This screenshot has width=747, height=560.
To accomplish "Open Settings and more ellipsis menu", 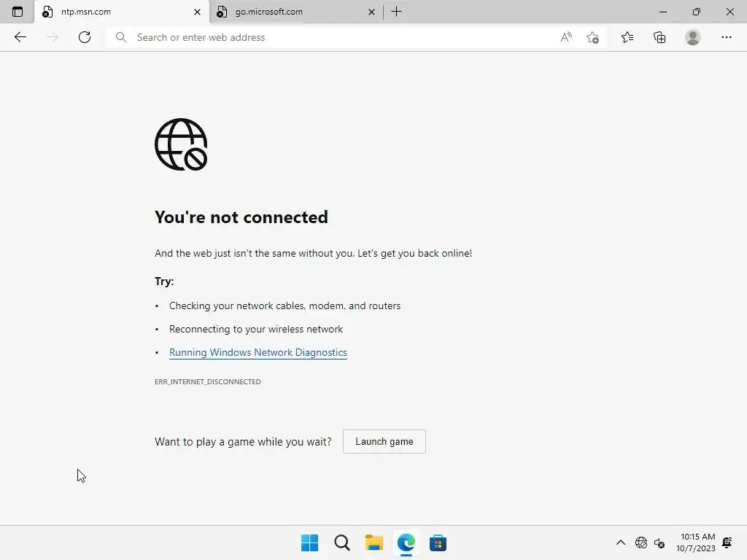I will tap(726, 37).
